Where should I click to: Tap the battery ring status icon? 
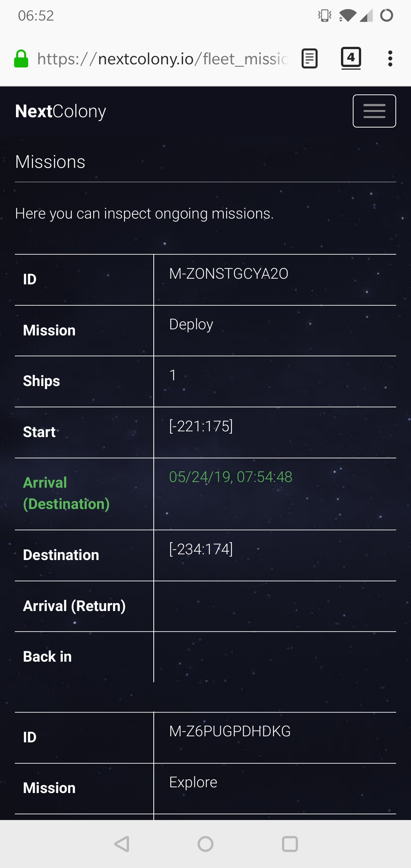[x=386, y=16]
